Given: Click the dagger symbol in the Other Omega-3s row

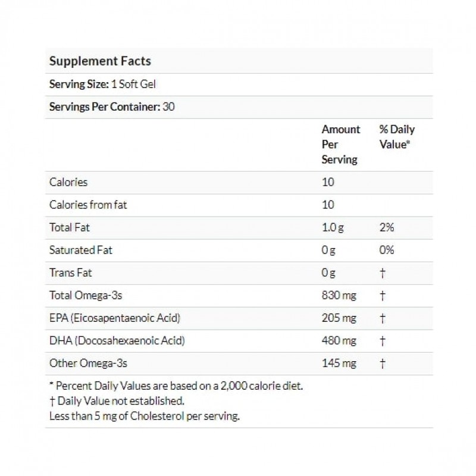Looking at the screenshot, I should click(x=383, y=363).
